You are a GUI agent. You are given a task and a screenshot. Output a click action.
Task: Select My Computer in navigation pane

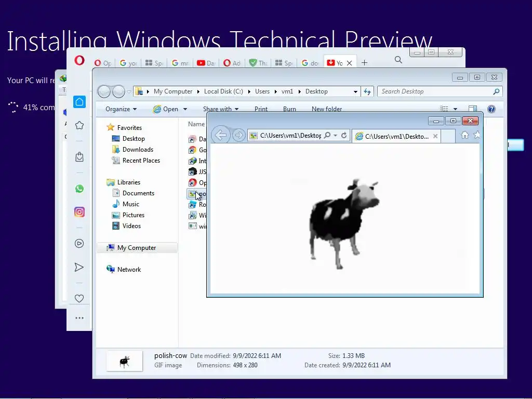point(137,248)
